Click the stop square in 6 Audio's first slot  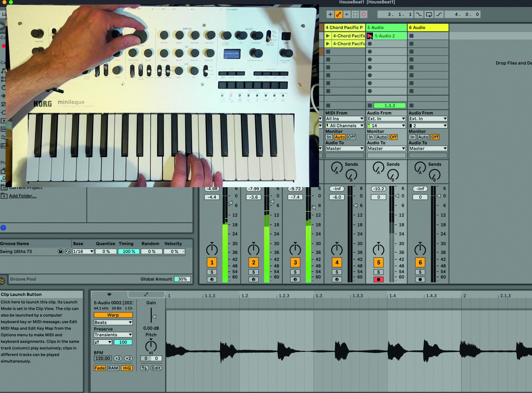tap(411, 36)
